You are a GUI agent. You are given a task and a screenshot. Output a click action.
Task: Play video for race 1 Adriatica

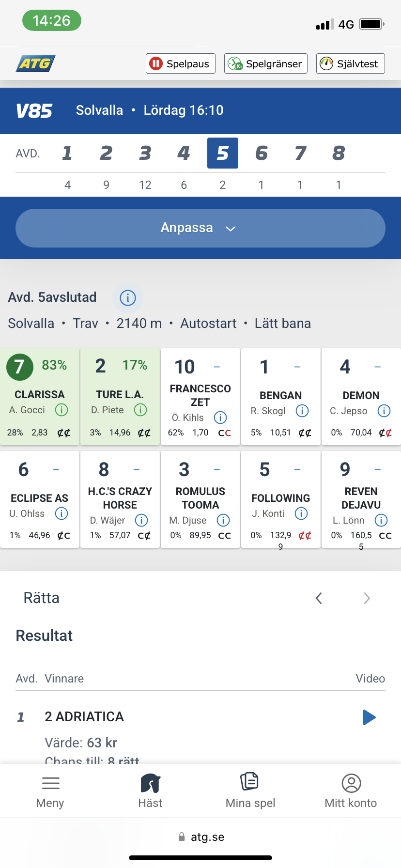pyautogui.click(x=369, y=717)
